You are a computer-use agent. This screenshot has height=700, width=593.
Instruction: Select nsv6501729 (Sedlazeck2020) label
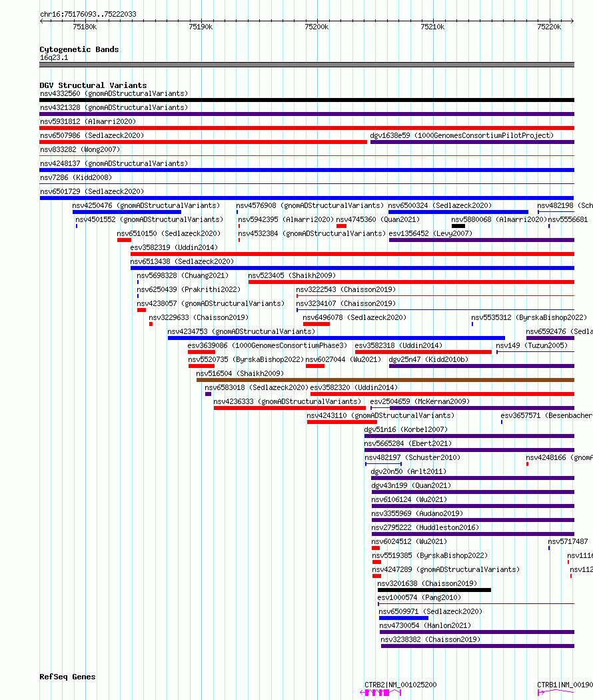(92, 191)
